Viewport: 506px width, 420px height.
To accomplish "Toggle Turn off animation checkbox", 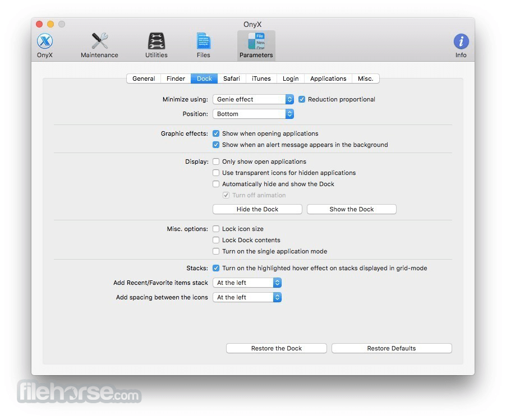I will click(226, 195).
